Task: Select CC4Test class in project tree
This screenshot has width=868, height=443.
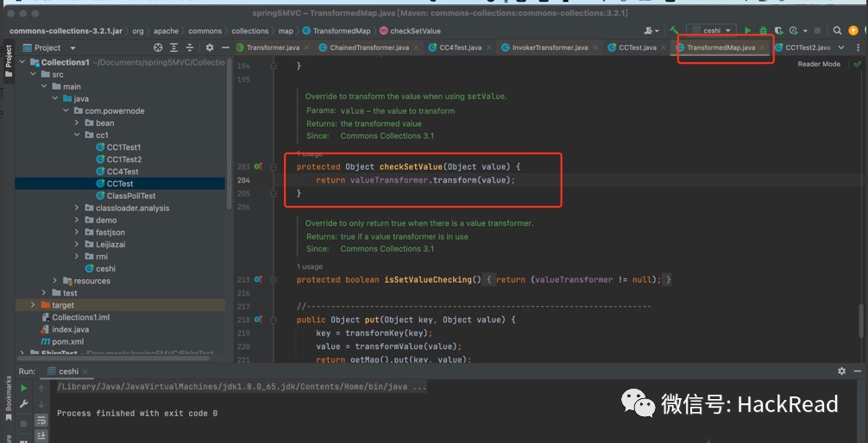Action: 117,172
